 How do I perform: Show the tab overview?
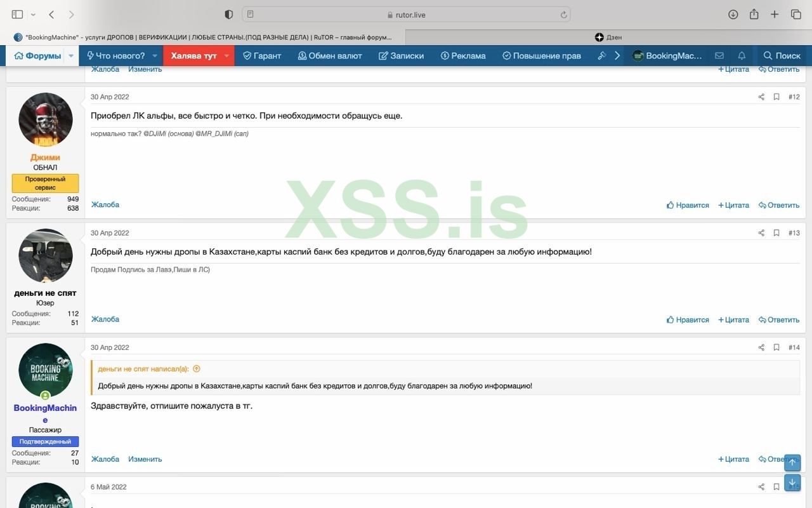point(796,15)
